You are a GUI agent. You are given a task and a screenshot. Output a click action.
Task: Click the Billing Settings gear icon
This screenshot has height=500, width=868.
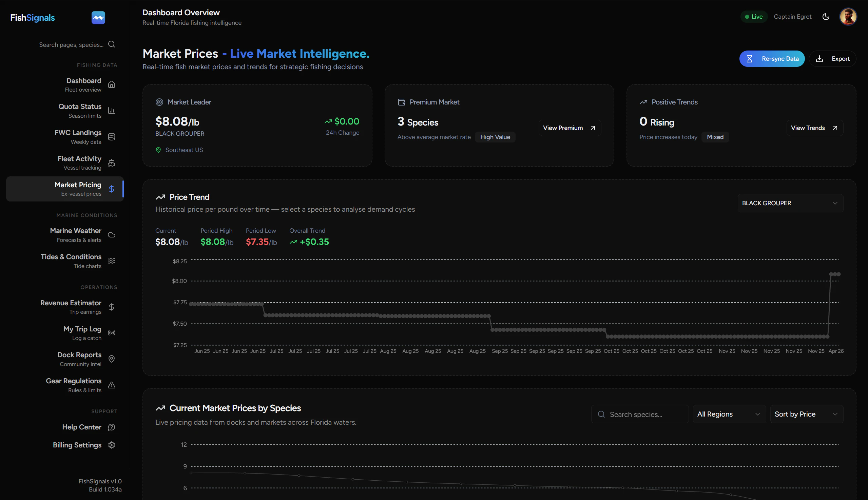tap(112, 445)
